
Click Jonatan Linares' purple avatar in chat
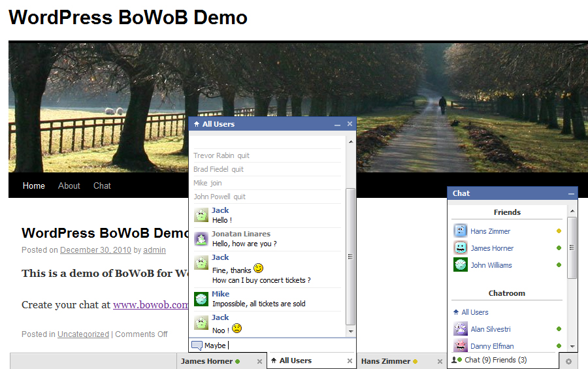pos(201,239)
